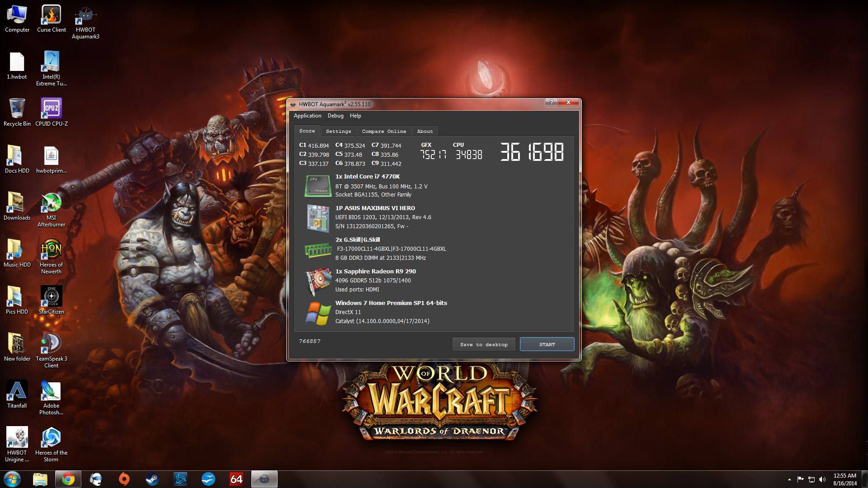This screenshot has height=488, width=868.
Task: Open the Recycle Bin
Action: coord(17,113)
